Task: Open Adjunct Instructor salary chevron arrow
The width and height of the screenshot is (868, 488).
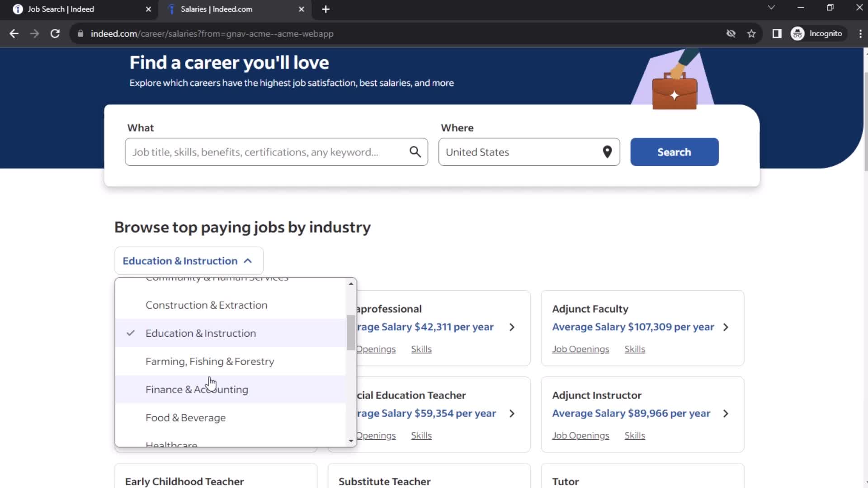Action: pyautogui.click(x=726, y=413)
